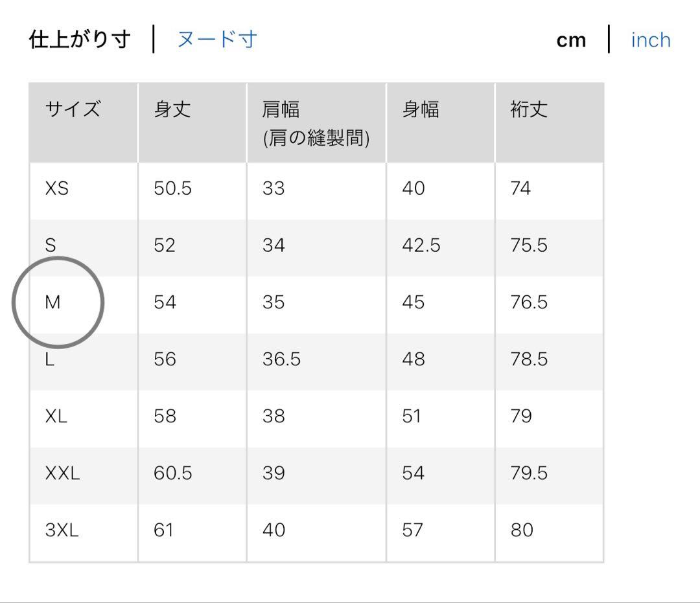Select the cm unit option
The width and height of the screenshot is (700, 603).
[x=571, y=41]
